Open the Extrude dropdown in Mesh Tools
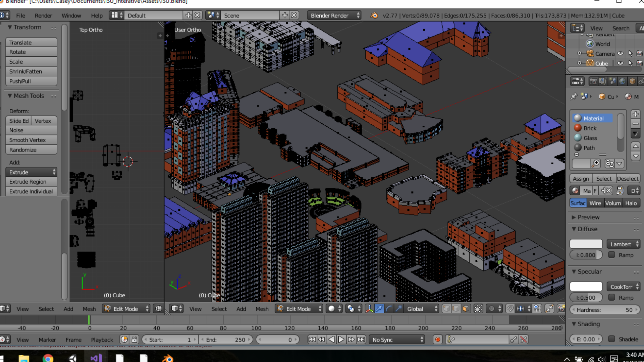644x362 pixels. tap(31, 172)
